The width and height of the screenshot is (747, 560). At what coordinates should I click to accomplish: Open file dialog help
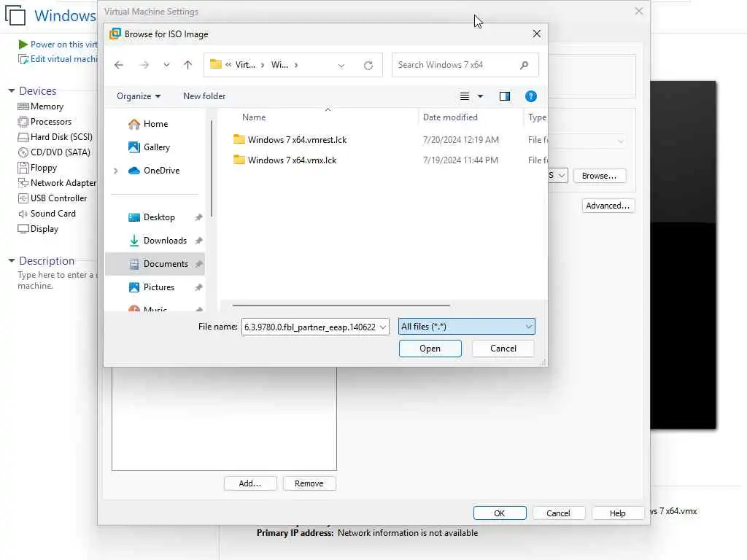coord(531,96)
